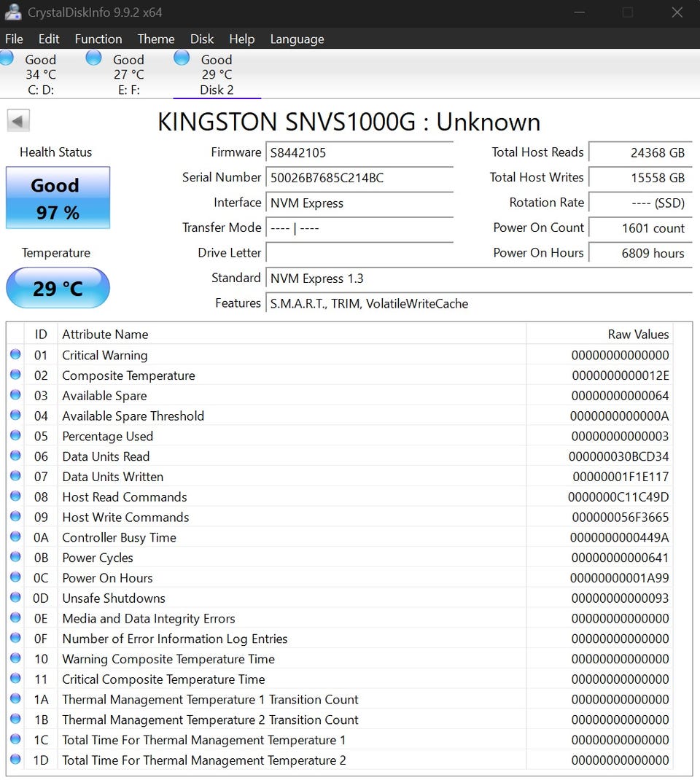Click the CrystalDiskInfo app icon in title bar
The image size is (700, 780).
[x=12, y=12]
